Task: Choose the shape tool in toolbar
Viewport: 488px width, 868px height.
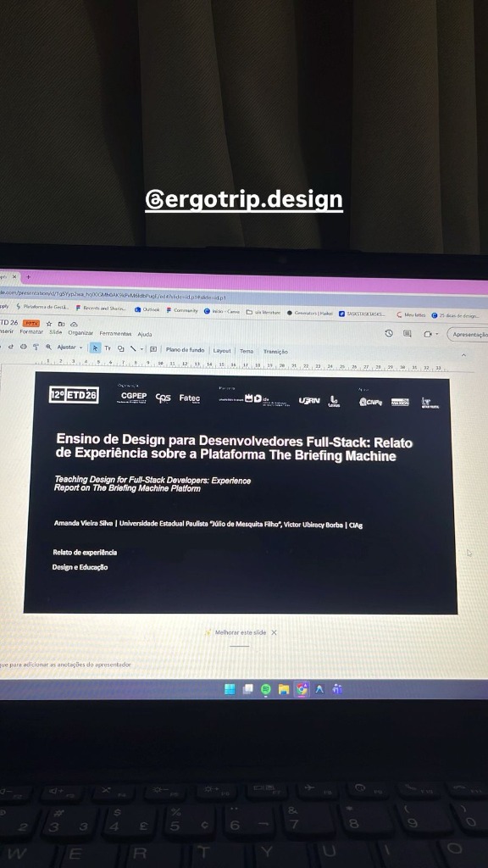Action: [120, 348]
